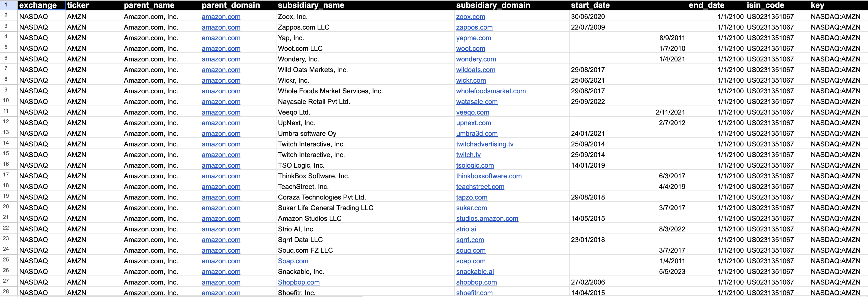The height and width of the screenshot is (297, 868).
Task: Open amazon.com link in Zoox row
Action: tap(221, 16)
